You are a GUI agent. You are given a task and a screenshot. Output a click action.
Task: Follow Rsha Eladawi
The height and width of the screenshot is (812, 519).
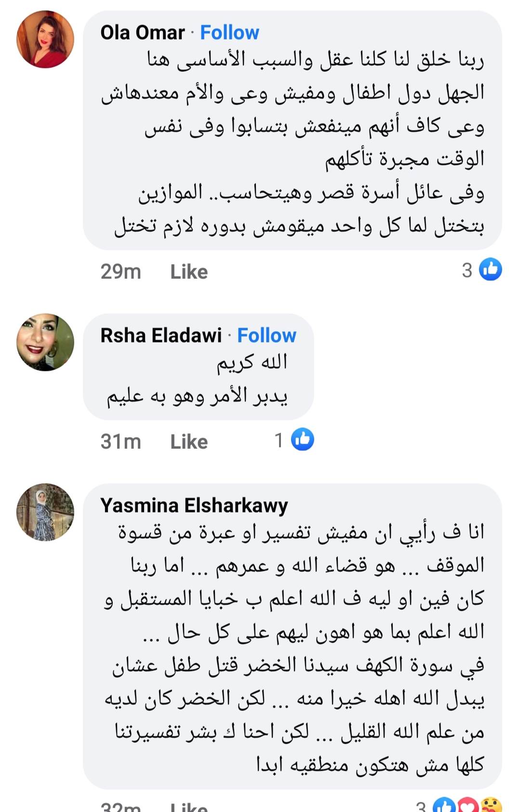tap(266, 335)
